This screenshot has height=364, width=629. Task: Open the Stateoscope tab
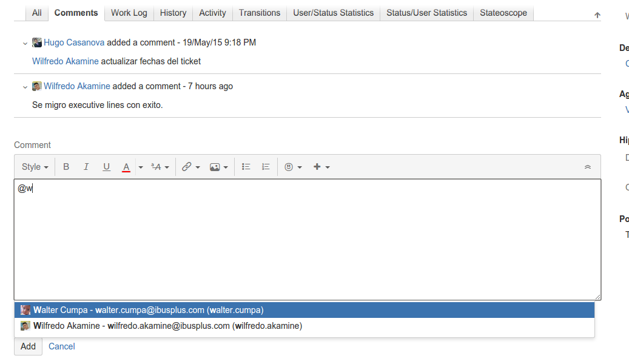pos(503,13)
